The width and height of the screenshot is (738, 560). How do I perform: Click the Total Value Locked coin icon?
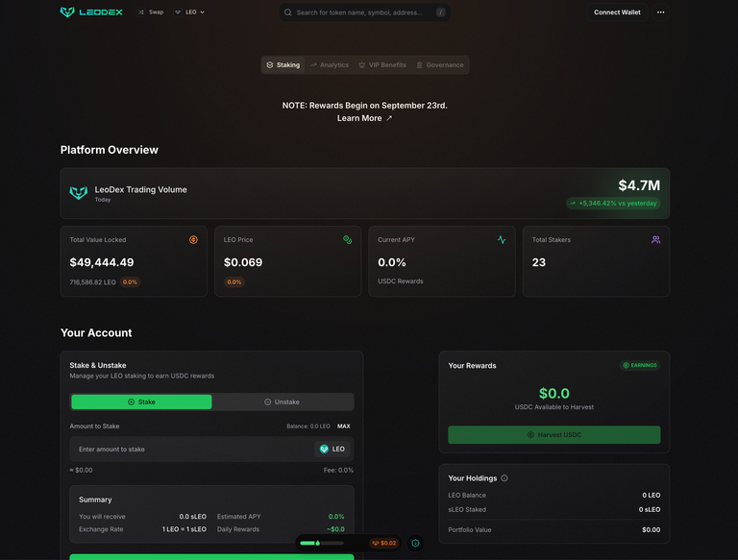tap(193, 240)
